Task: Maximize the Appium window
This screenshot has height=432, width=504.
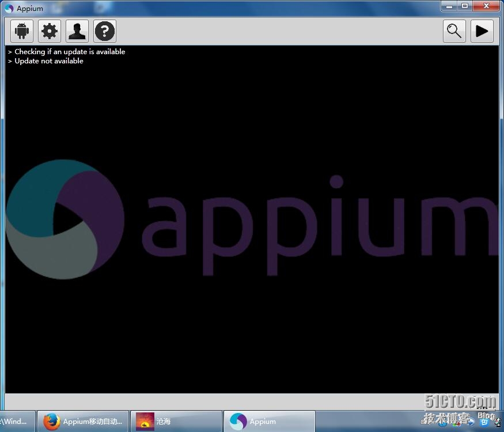Action: pyautogui.click(x=465, y=6)
